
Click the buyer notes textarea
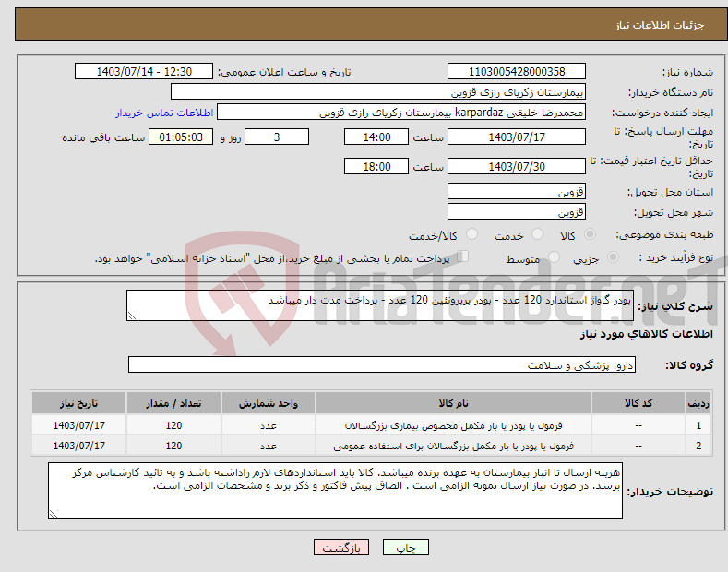pos(335,491)
